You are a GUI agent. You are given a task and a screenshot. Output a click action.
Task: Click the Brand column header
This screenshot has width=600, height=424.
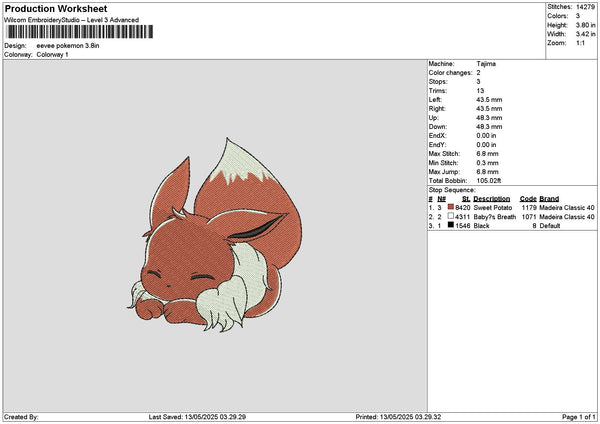(x=548, y=198)
